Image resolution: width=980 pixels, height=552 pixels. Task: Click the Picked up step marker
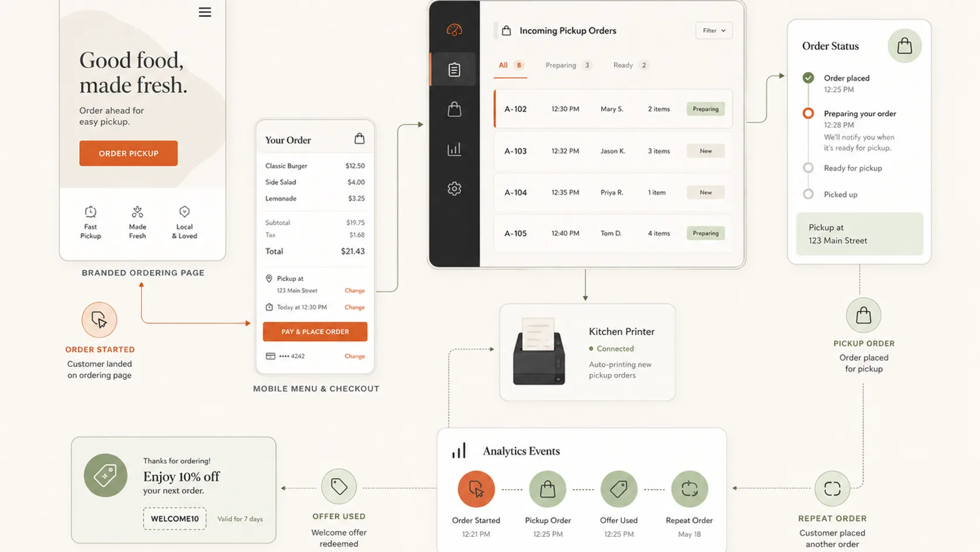click(x=808, y=194)
